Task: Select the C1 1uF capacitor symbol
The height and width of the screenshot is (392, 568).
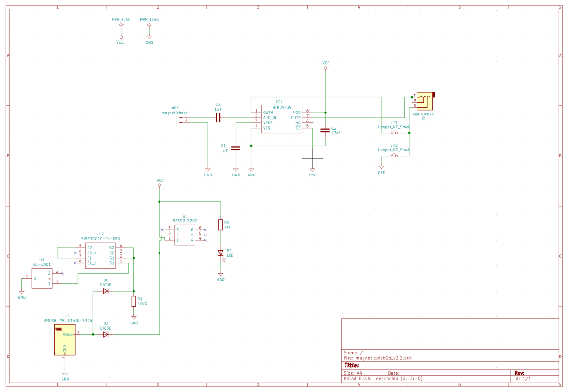Action: tap(236, 148)
